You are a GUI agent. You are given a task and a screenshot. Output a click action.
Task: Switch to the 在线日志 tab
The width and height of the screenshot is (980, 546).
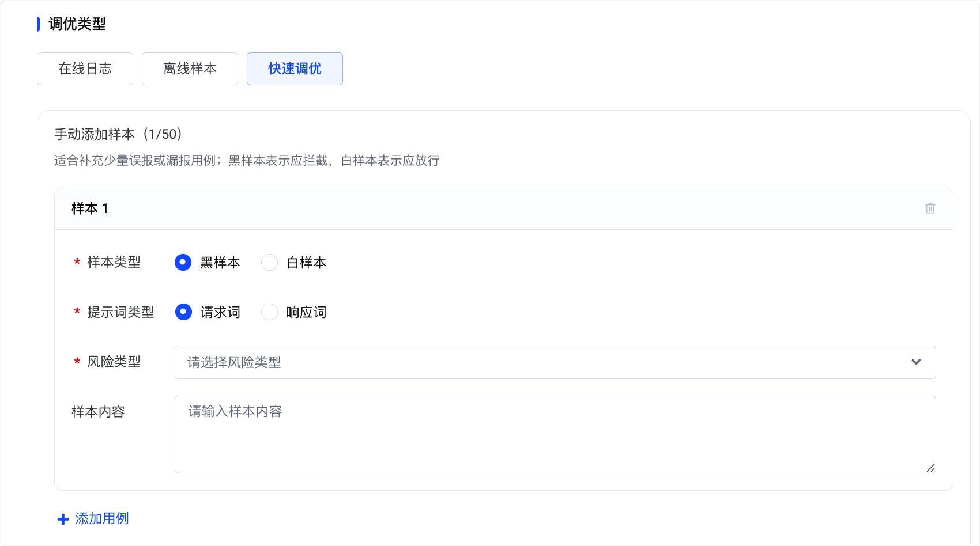click(85, 69)
